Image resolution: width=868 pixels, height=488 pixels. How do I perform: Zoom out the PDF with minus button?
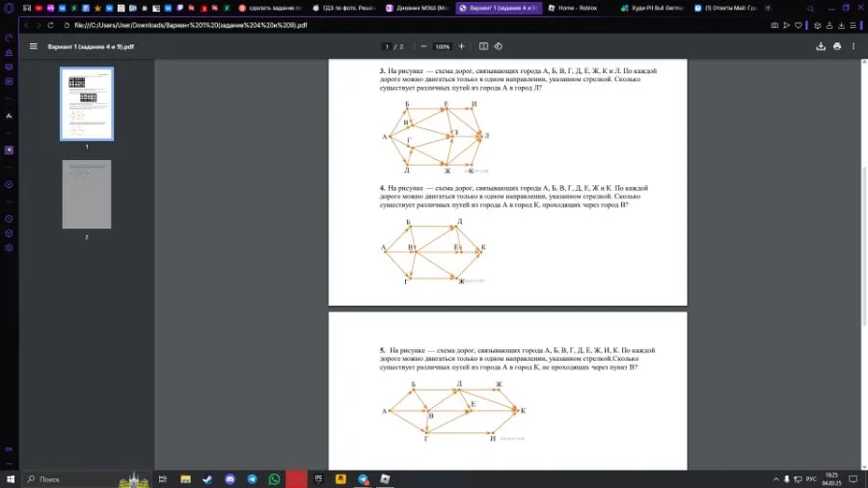click(423, 46)
